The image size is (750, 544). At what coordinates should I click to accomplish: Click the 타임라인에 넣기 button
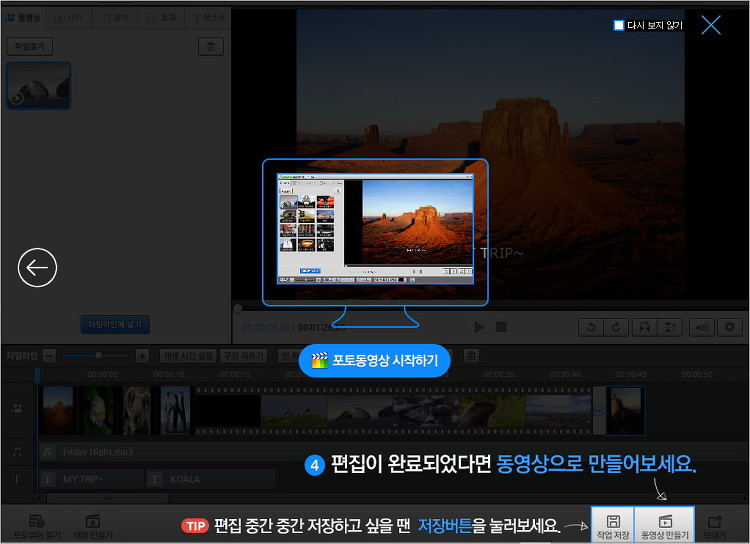click(x=115, y=324)
